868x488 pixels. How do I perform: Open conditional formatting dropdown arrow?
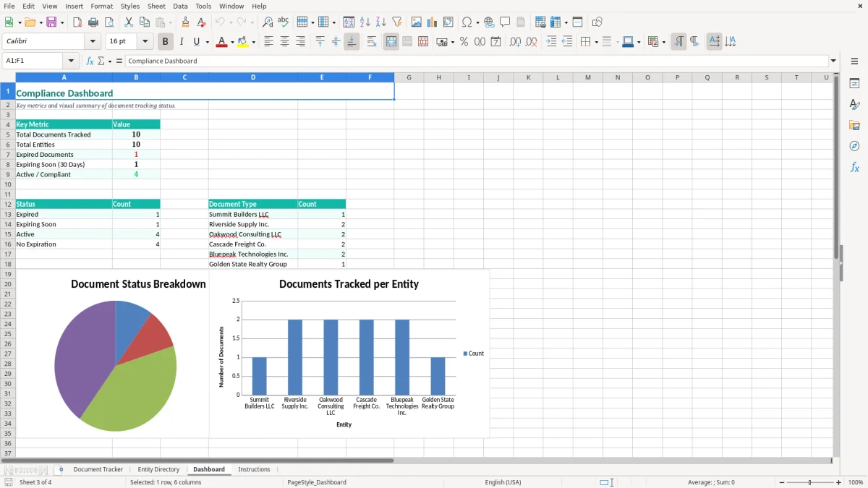tap(663, 42)
